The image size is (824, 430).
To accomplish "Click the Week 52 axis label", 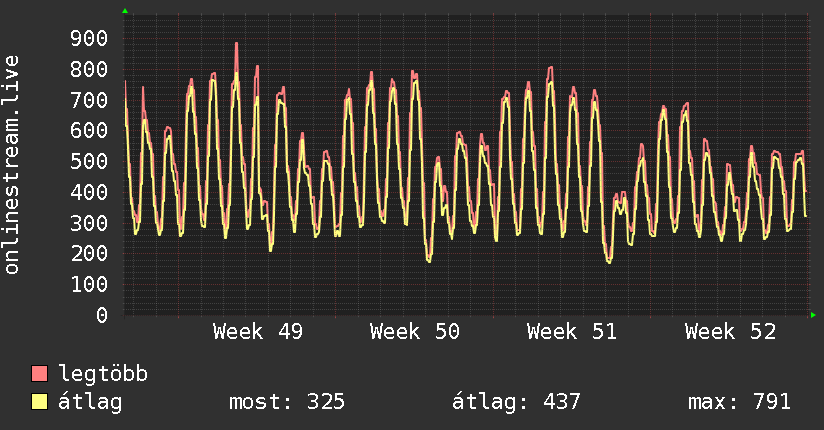I will coord(730,332).
